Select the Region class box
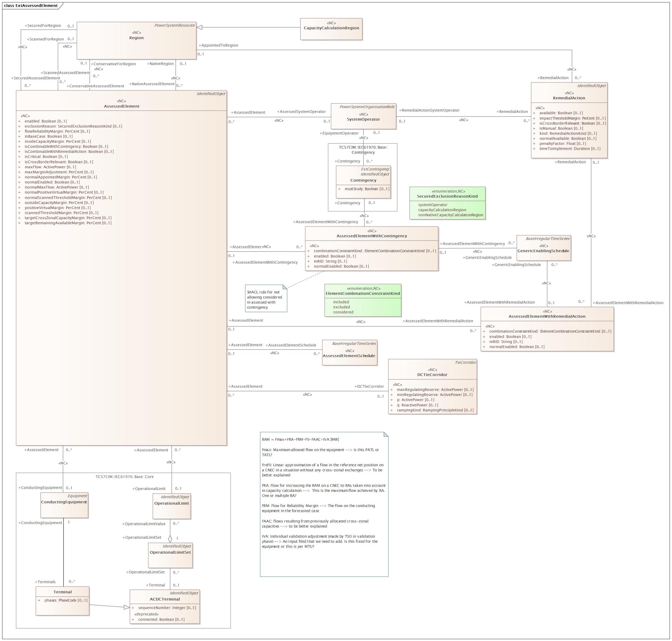 pos(136,41)
